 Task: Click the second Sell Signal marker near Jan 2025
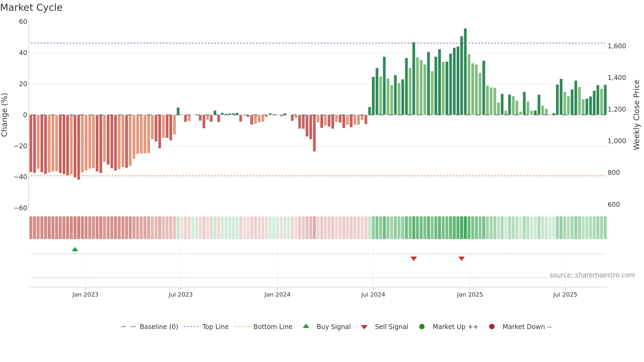[462, 258]
